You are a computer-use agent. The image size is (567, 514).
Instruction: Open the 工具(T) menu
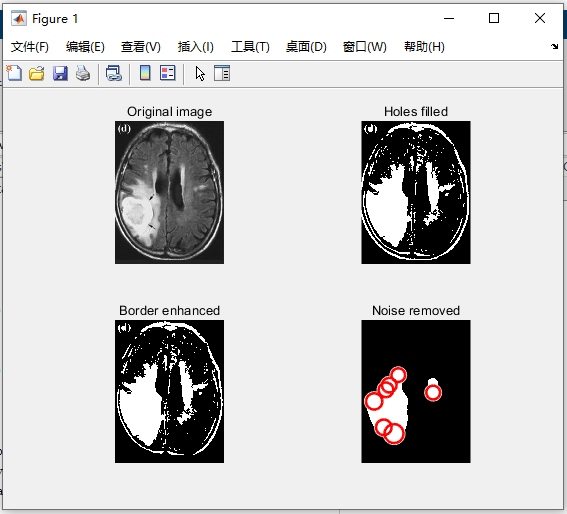point(250,47)
